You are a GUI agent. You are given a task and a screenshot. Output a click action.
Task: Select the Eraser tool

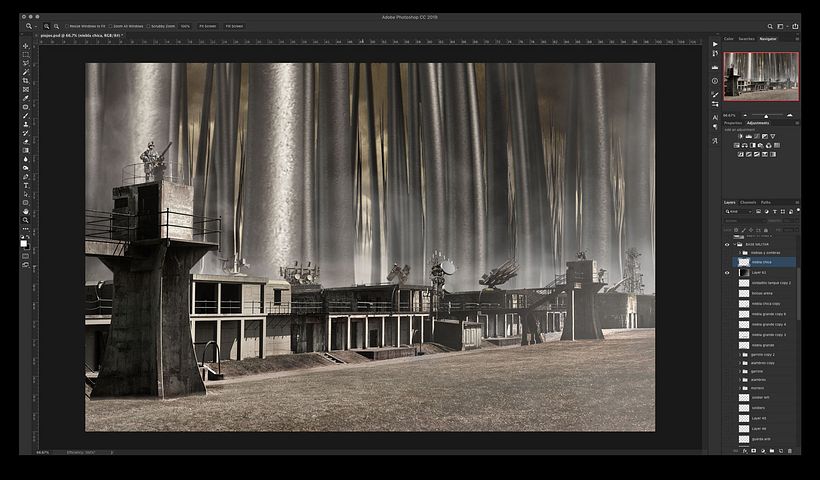point(26,142)
